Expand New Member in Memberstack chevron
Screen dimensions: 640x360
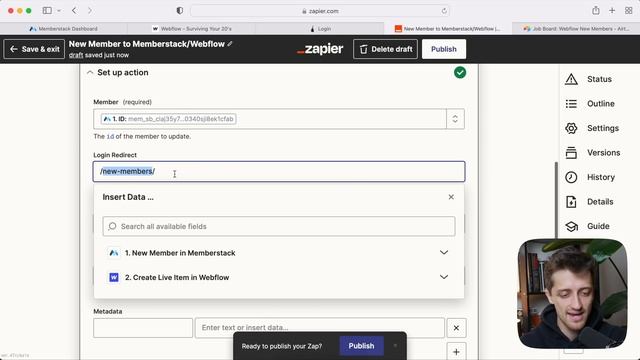[444, 253]
